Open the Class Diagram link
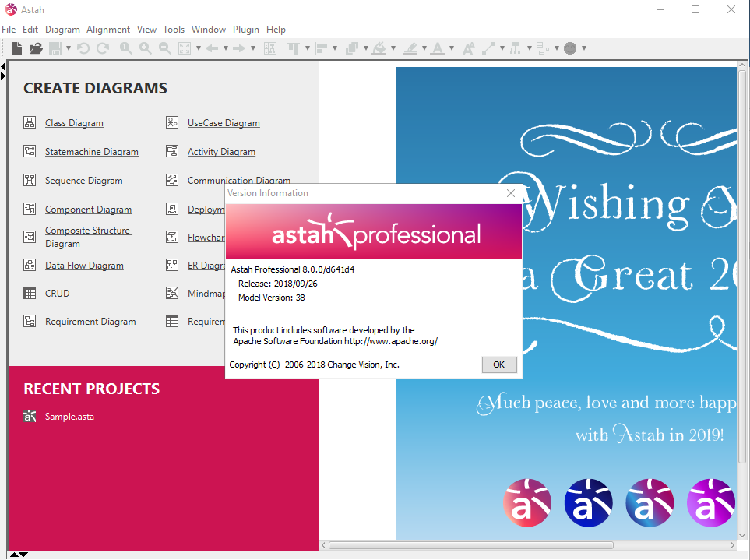The width and height of the screenshot is (750, 560). (74, 123)
